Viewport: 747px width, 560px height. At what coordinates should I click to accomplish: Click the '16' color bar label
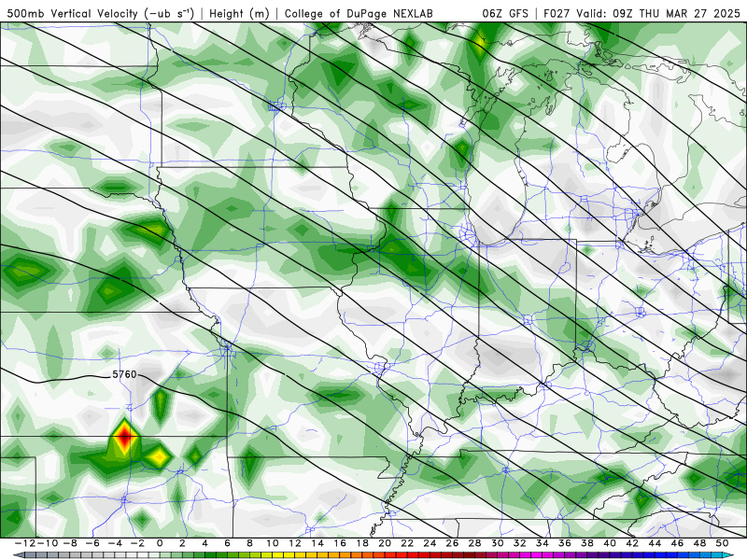(x=340, y=543)
